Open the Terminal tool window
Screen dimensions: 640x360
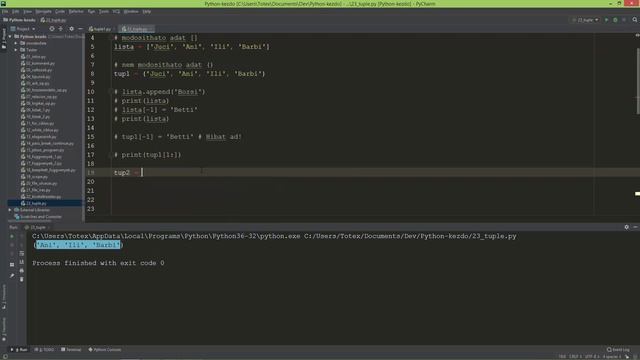pos(71,350)
